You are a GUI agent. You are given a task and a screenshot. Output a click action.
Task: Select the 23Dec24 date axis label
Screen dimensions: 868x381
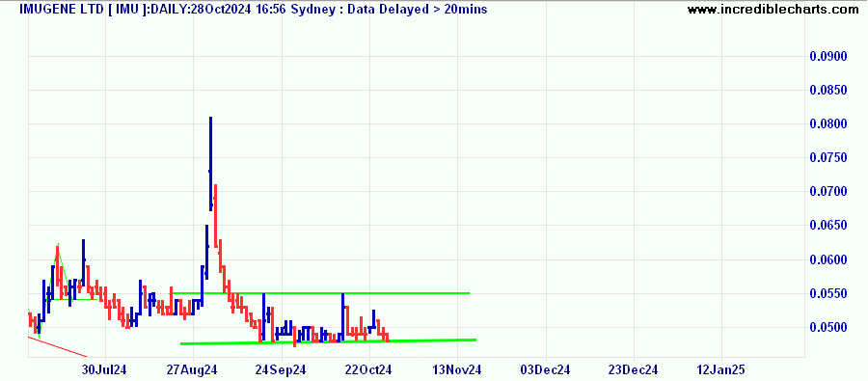635,369
